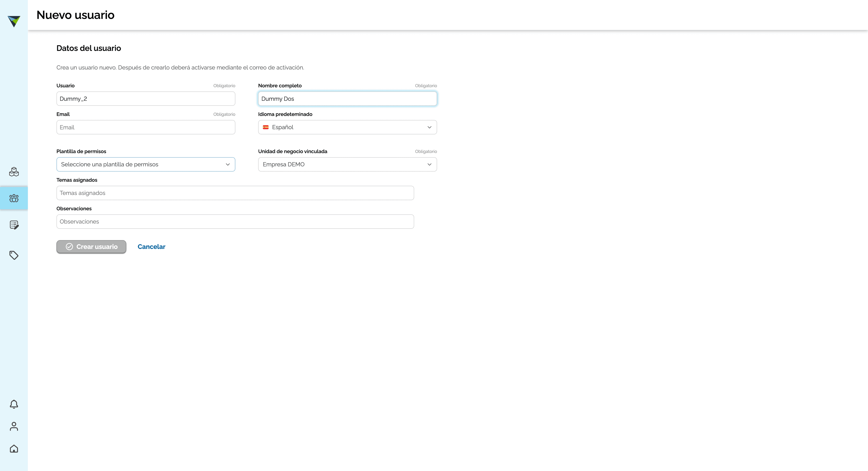Expand the Unidad de negocio vinculada dropdown
This screenshot has height=471, width=868.
(x=347, y=164)
